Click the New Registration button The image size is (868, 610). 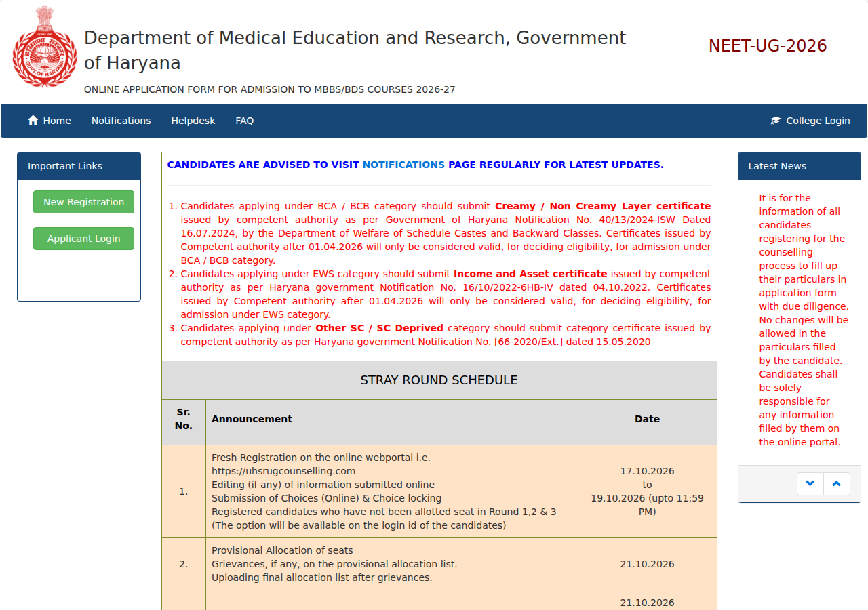[x=84, y=202]
